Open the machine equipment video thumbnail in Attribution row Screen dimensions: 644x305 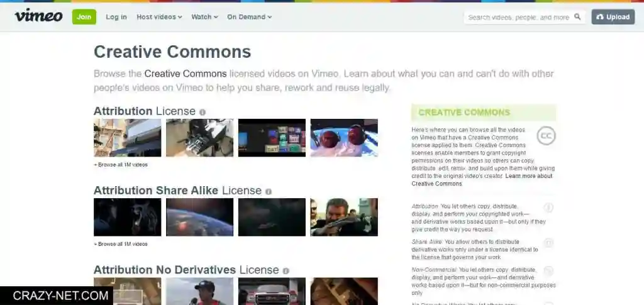(x=199, y=138)
